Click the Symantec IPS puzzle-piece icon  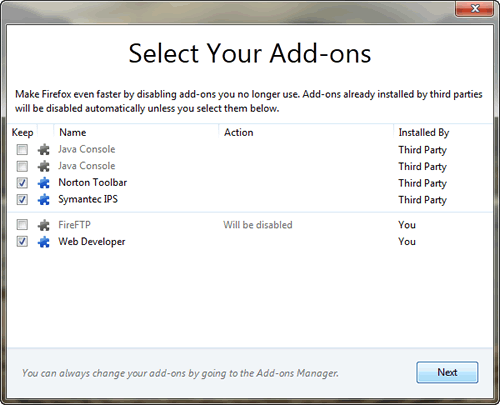[44, 200]
